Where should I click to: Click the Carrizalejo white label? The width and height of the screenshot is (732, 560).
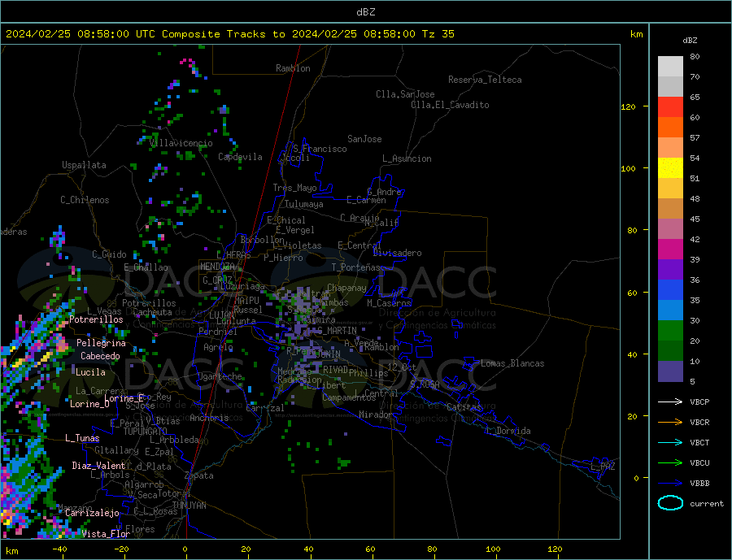93,513
